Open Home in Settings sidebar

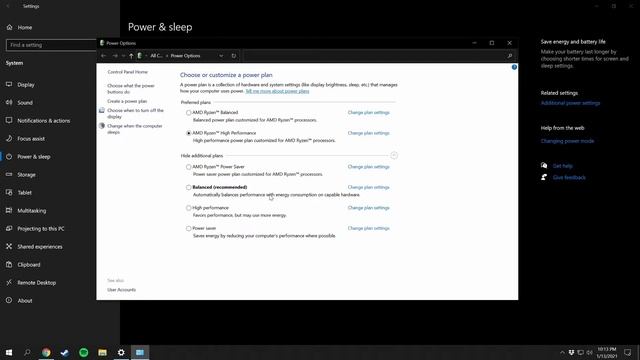point(25,27)
